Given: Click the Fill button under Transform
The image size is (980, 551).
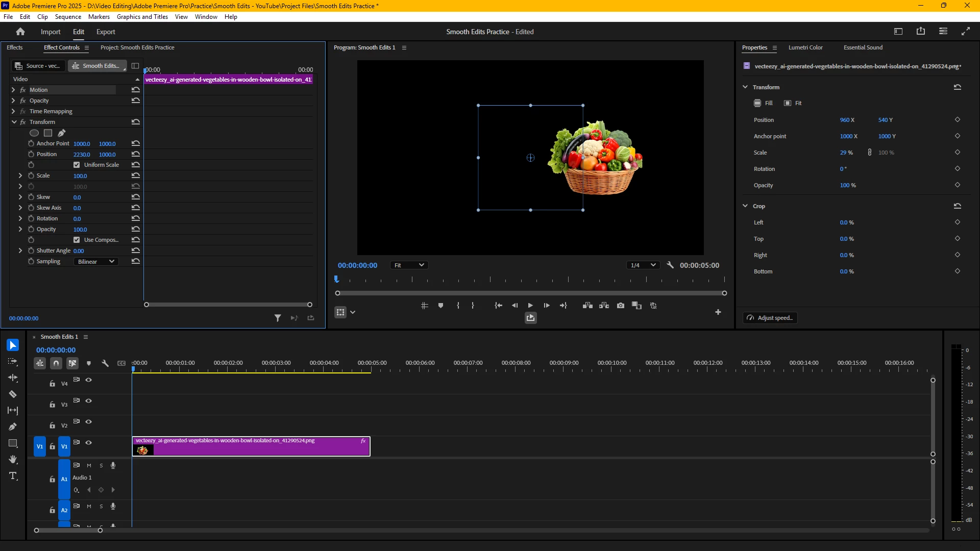Looking at the screenshot, I should 764,103.
